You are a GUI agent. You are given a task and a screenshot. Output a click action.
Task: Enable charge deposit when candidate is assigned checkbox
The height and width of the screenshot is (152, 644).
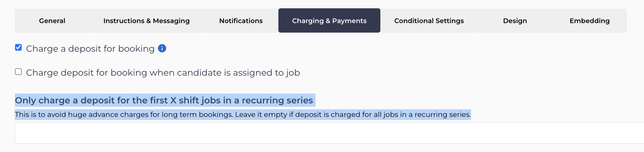coord(18,72)
